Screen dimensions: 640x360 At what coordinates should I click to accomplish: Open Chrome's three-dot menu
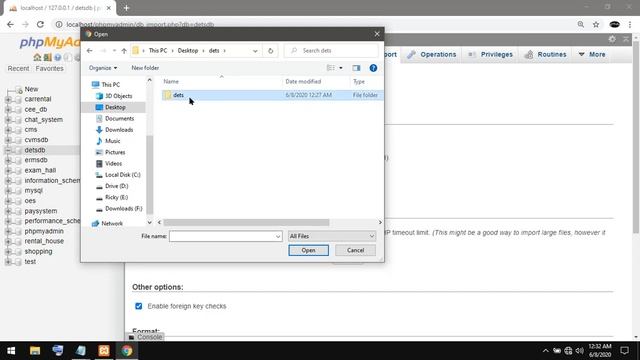coord(630,24)
